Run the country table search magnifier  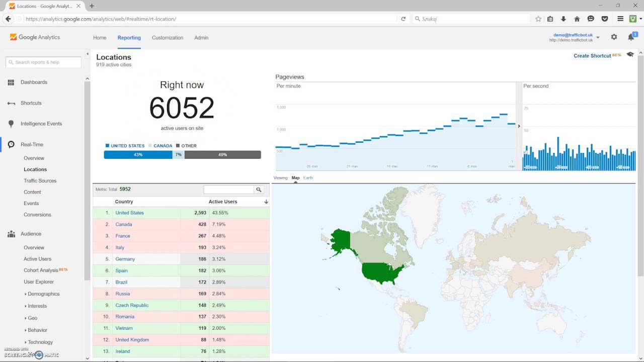tap(259, 190)
